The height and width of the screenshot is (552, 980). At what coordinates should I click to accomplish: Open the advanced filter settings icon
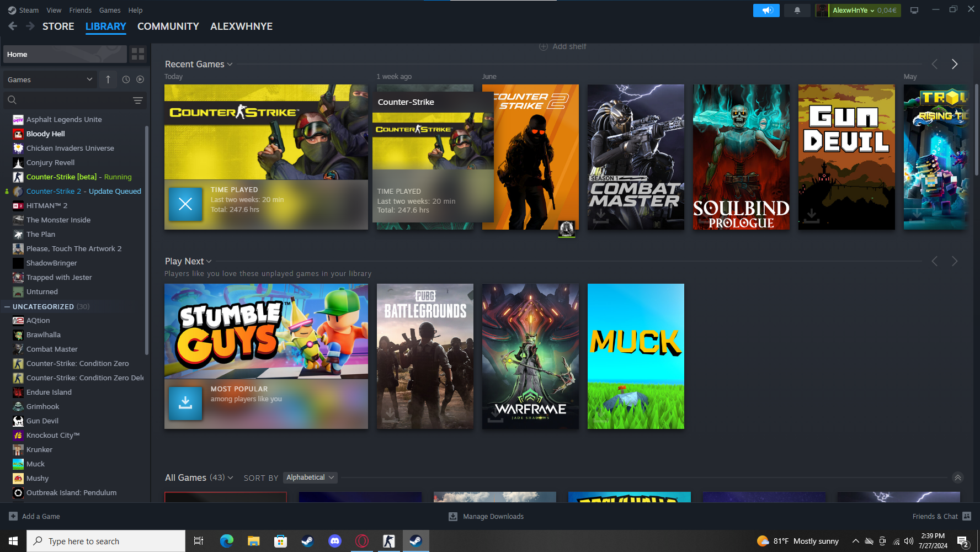137,100
